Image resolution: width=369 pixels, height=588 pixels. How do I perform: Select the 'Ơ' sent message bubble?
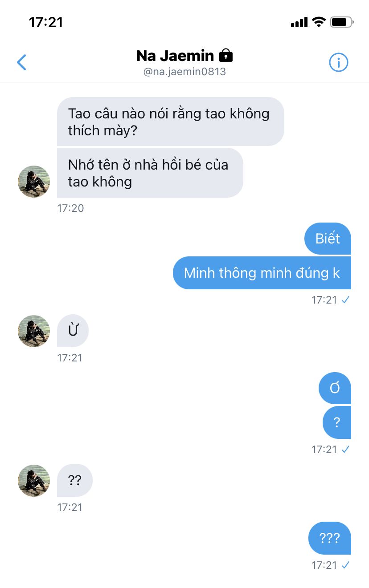coord(335,388)
